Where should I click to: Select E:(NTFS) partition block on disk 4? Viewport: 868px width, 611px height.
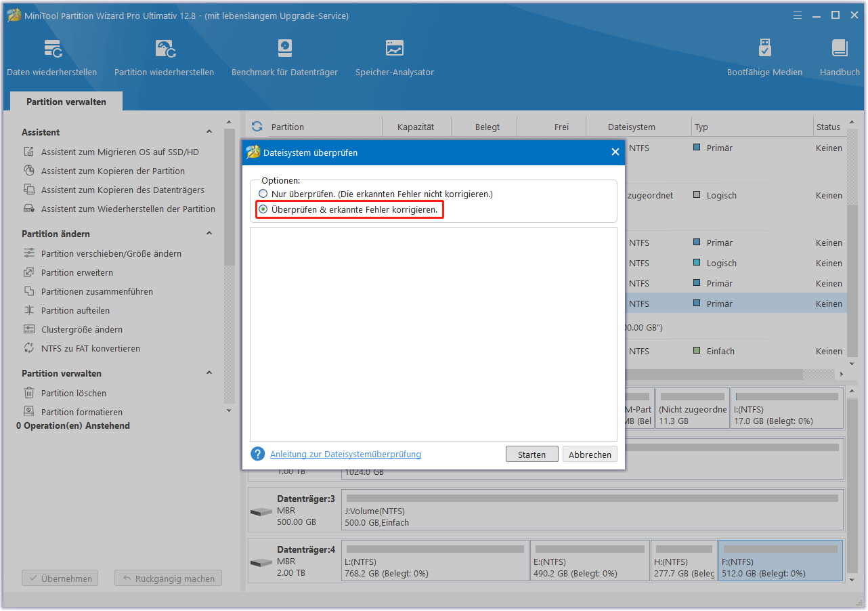coord(589,561)
